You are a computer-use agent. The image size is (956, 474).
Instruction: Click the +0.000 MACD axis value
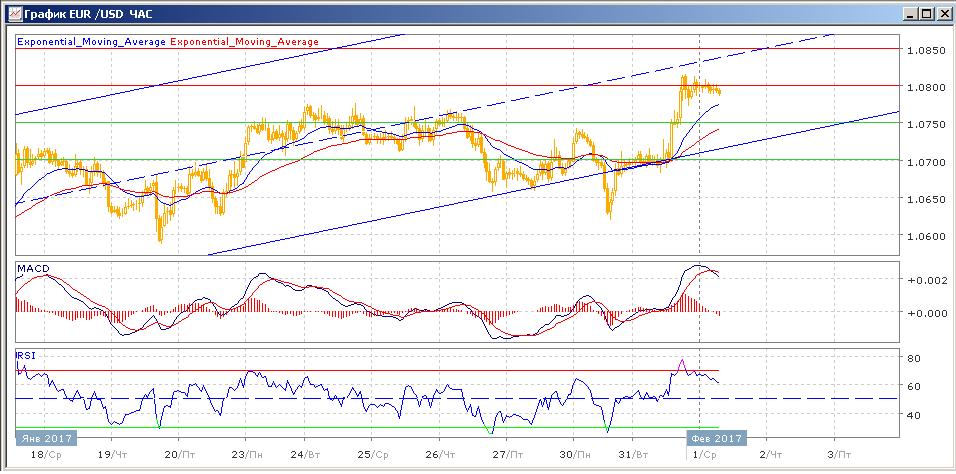tap(927, 313)
